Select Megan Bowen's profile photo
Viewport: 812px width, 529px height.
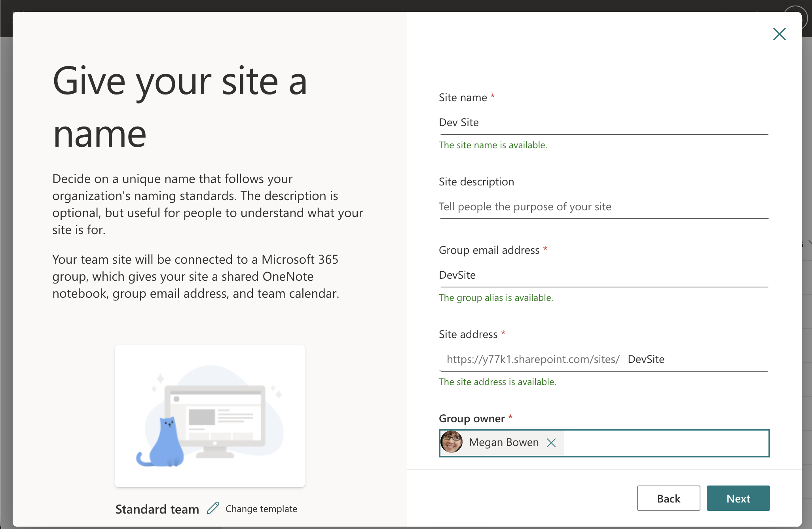click(452, 442)
